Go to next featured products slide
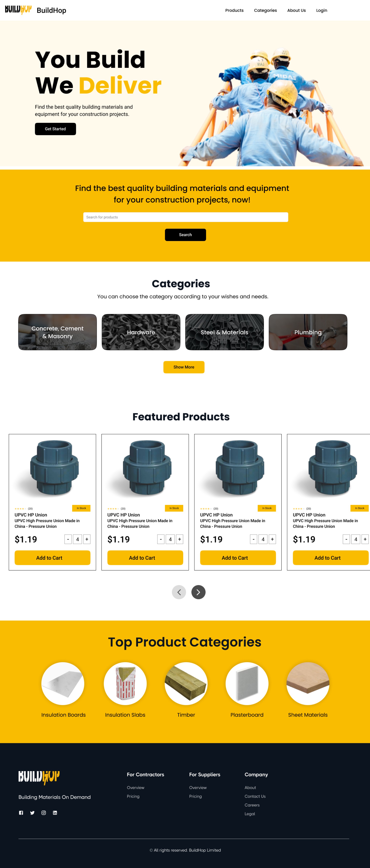370x868 pixels. pyautogui.click(x=198, y=592)
